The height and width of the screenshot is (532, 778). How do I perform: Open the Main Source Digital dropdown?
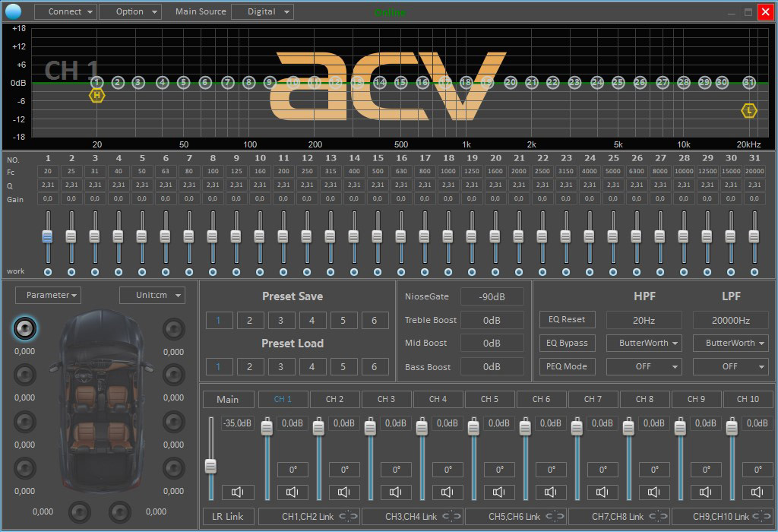(x=262, y=11)
